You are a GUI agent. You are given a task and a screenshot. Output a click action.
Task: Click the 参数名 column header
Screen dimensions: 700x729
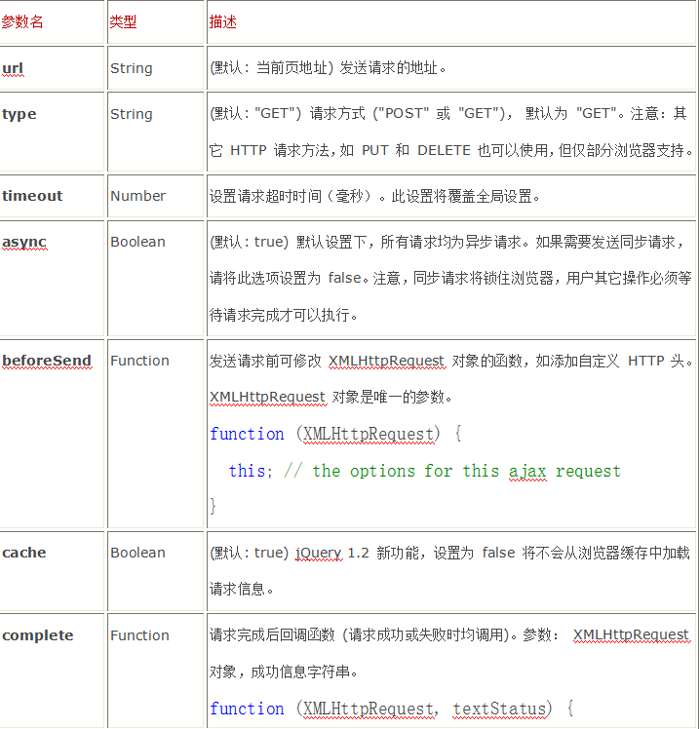click(x=22, y=21)
